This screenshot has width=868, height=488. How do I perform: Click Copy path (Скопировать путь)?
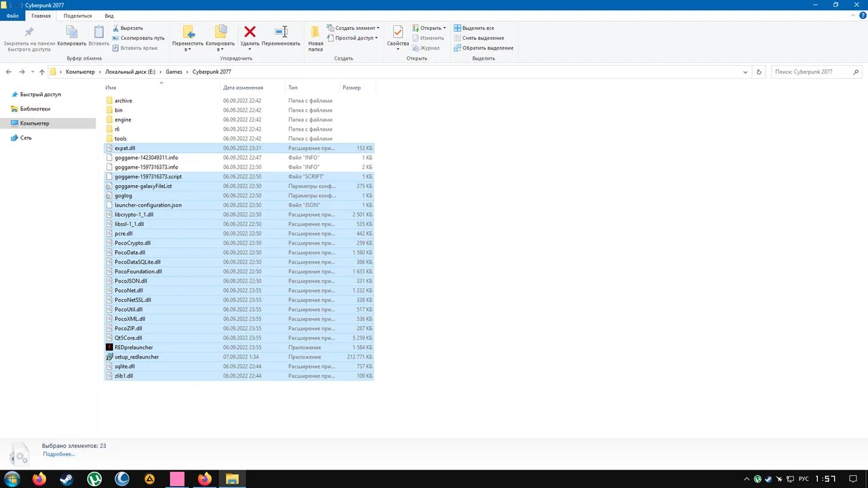138,38
